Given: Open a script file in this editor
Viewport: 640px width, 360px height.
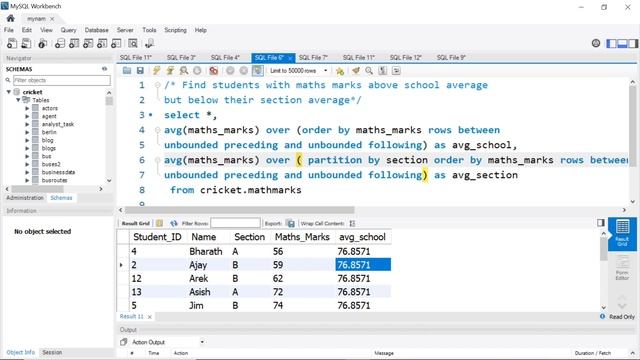Looking at the screenshot, I should (127, 71).
